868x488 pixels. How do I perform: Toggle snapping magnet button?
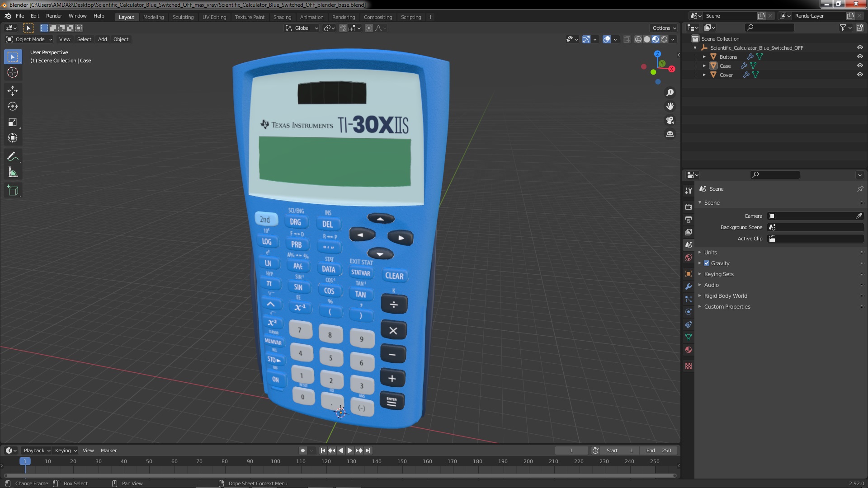pos(343,28)
